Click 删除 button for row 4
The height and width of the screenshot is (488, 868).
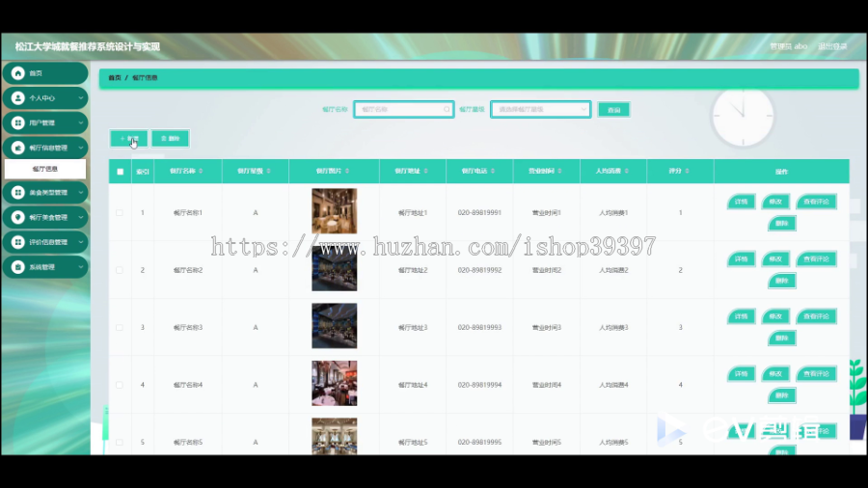[x=781, y=395]
